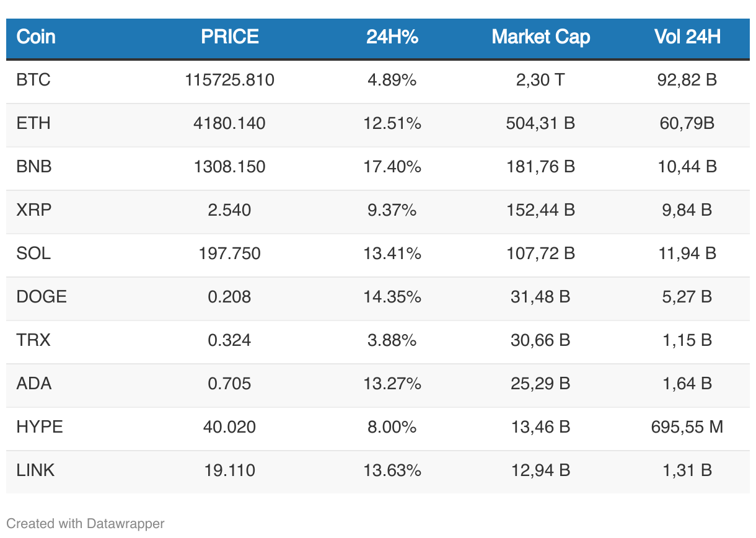Click the DOGE coin name cell

coord(42,297)
